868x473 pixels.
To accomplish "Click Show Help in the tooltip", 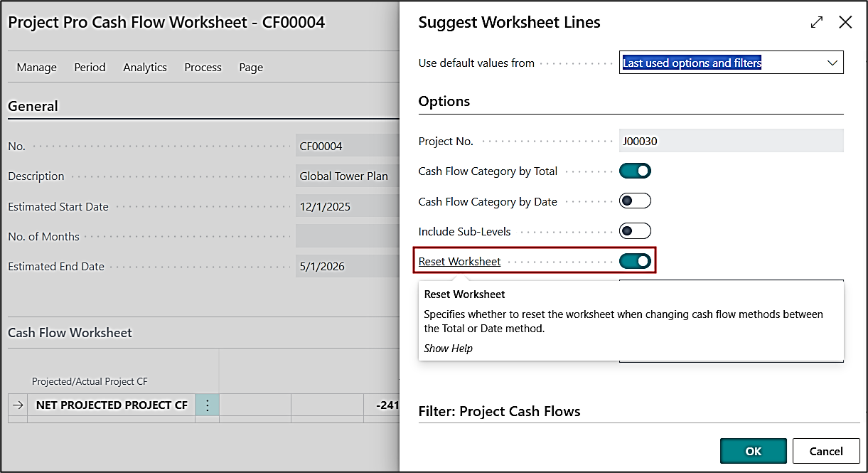I will coord(448,349).
